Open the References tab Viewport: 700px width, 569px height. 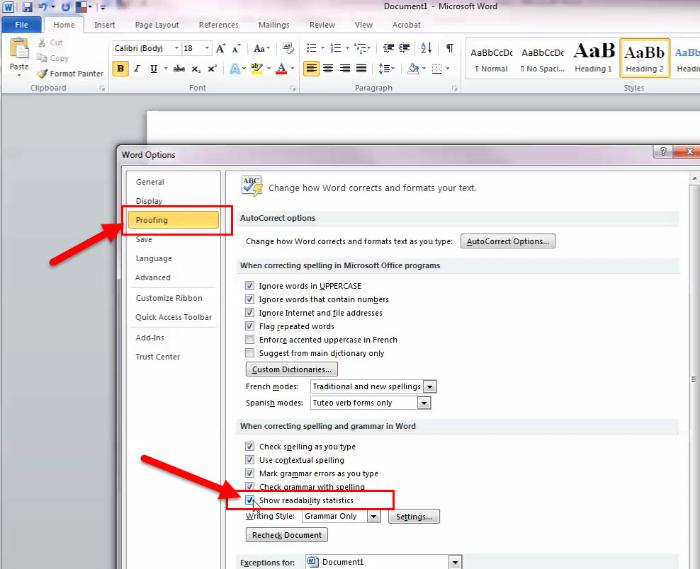coord(218,25)
